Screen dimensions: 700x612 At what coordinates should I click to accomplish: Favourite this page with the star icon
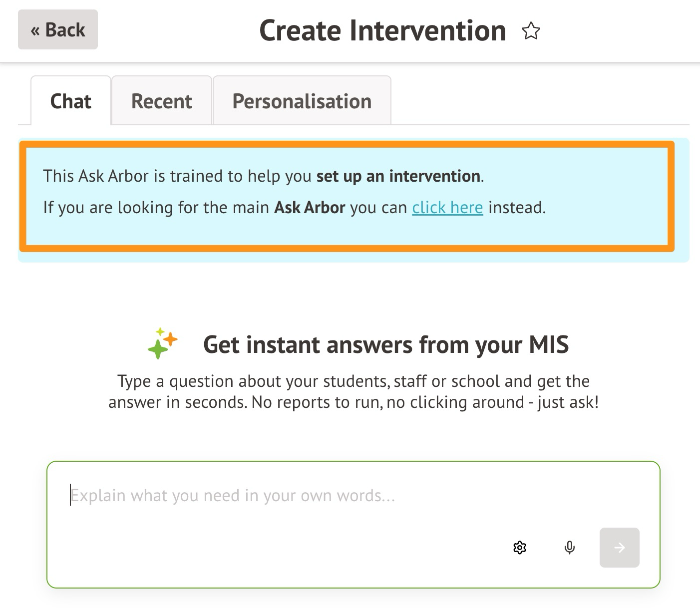(x=531, y=31)
